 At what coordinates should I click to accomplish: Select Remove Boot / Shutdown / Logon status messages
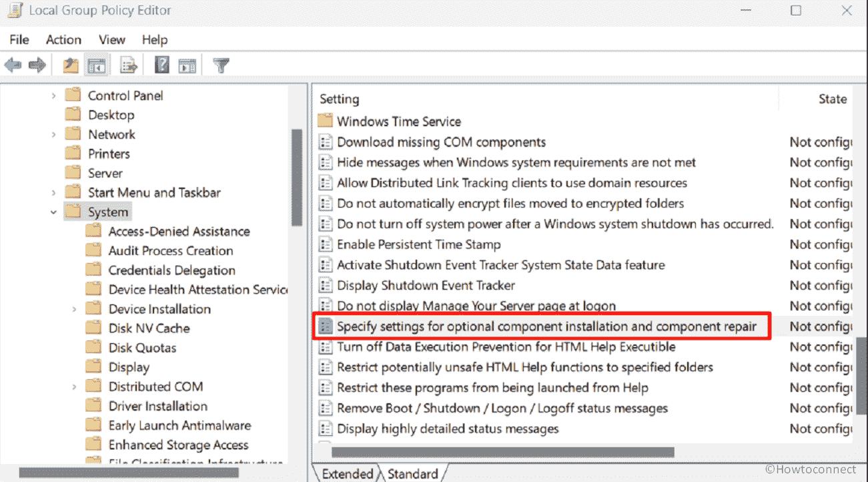[x=502, y=409]
